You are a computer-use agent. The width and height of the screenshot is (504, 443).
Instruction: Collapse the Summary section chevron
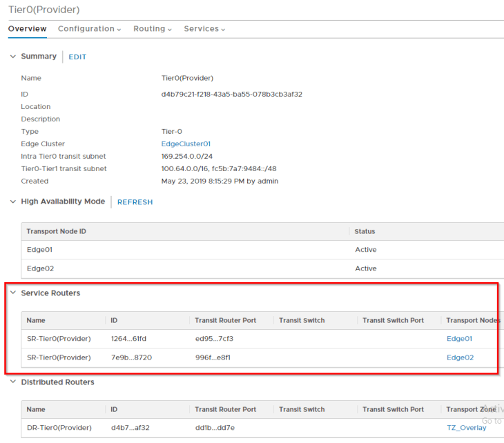[x=12, y=57]
